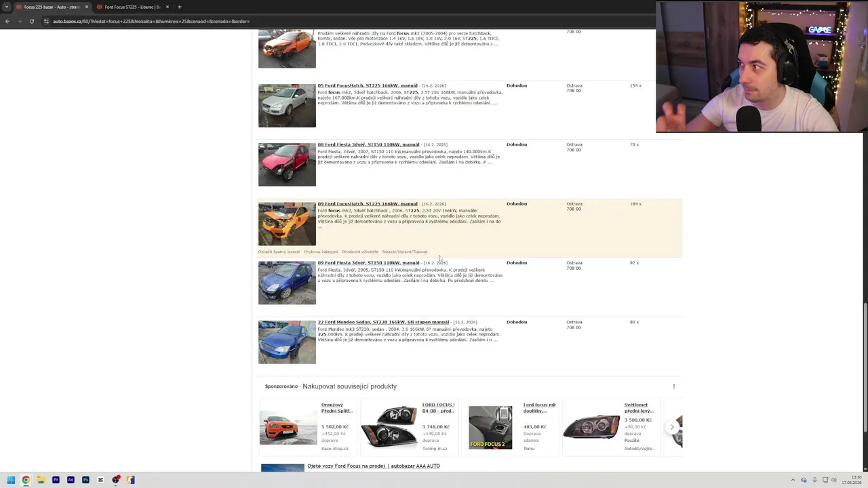Image resolution: width=868 pixels, height=488 pixels.
Task: Open the CapCut taskbar icon
Action: 100,480
